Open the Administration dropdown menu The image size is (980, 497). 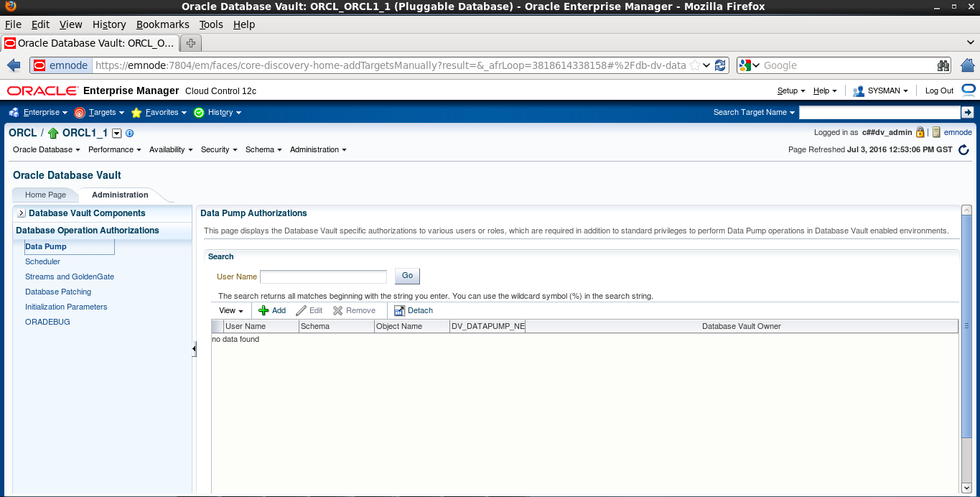(x=318, y=149)
